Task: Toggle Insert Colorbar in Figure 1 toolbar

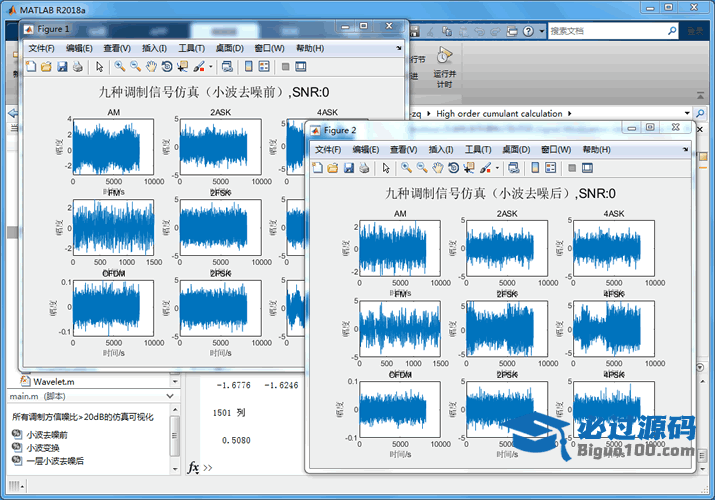Action: [248, 67]
